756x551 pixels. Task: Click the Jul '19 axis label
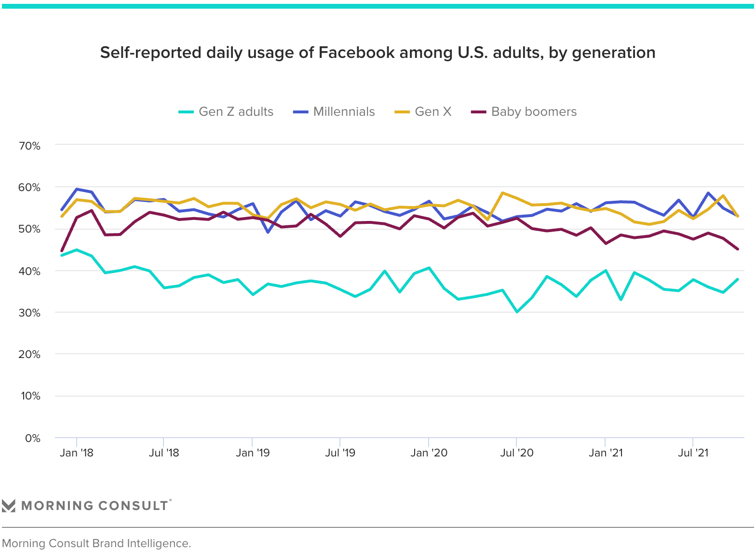pos(340,453)
